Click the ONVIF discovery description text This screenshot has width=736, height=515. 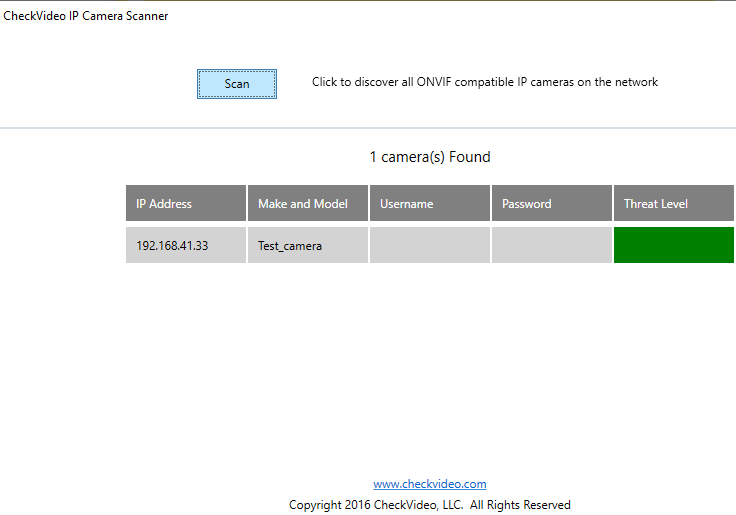(485, 82)
